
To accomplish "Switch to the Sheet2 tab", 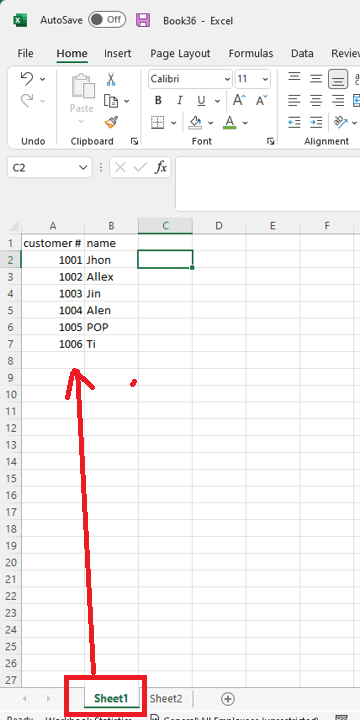I will 166,699.
